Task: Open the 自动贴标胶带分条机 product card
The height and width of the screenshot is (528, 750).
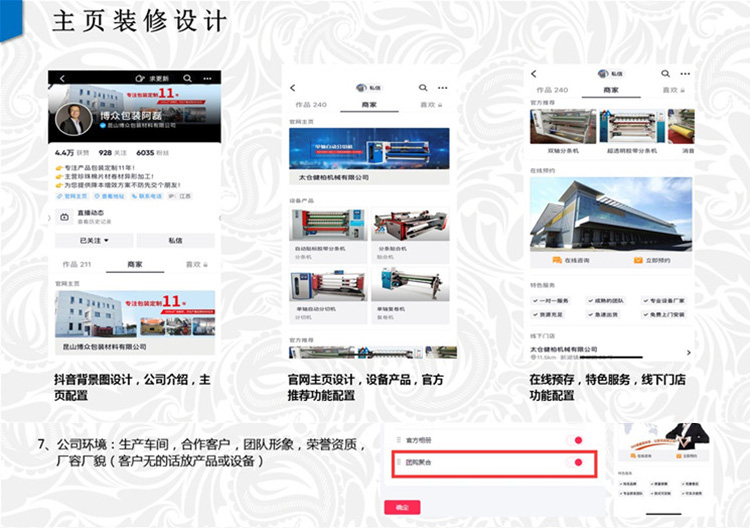Action: pos(328,235)
